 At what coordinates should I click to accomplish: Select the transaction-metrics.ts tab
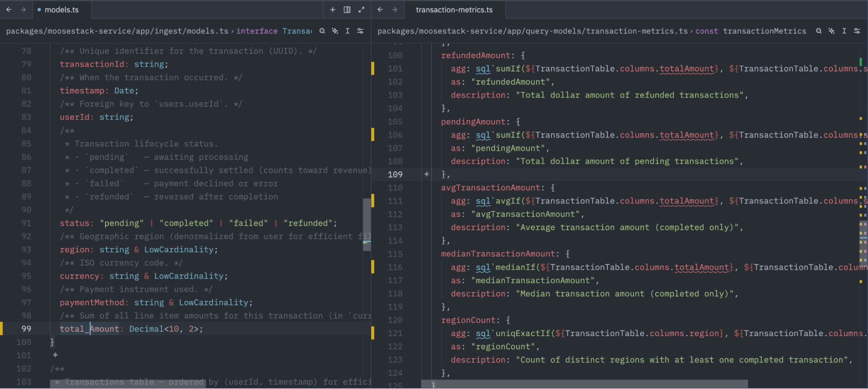pyautogui.click(x=454, y=10)
